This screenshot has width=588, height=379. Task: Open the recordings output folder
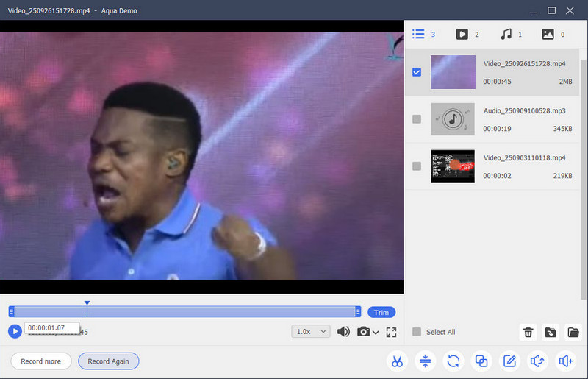point(573,333)
